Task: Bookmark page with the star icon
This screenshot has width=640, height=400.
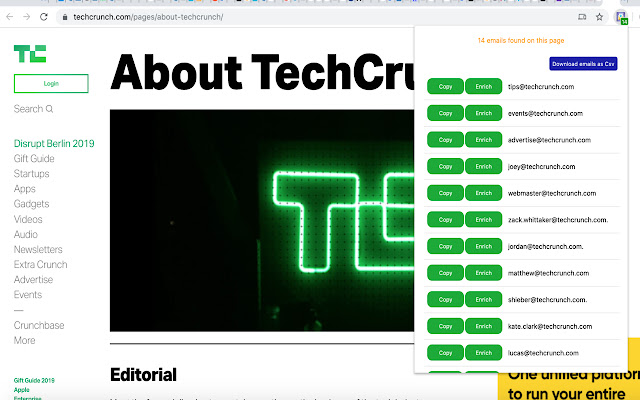Action: click(x=599, y=17)
